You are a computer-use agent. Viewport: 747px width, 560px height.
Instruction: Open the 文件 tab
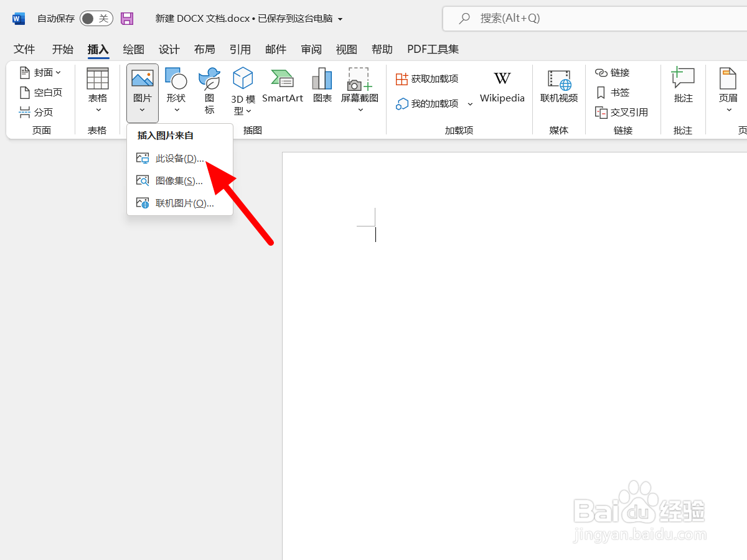coord(24,49)
